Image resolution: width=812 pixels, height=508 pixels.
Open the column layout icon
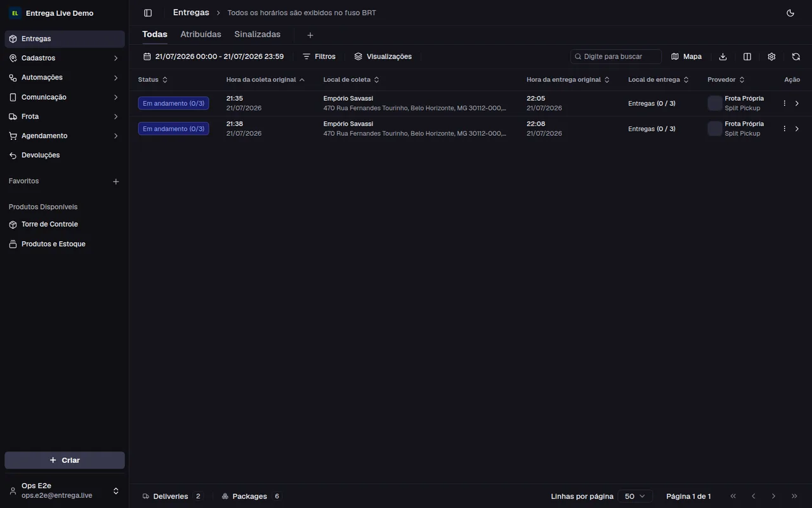point(747,57)
